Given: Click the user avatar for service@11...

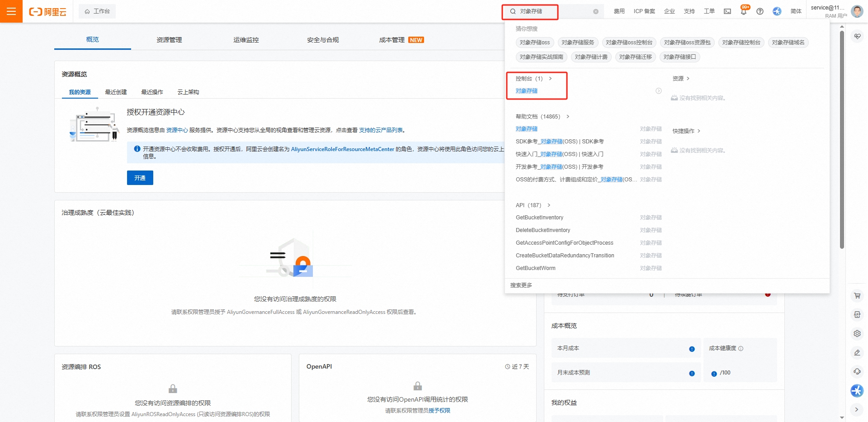Looking at the screenshot, I should [857, 11].
